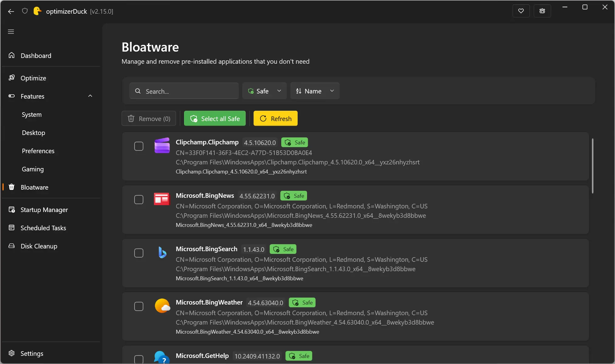The width and height of the screenshot is (615, 364).
Task: Click the Clipchamp install path text
Action: (x=298, y=162)
